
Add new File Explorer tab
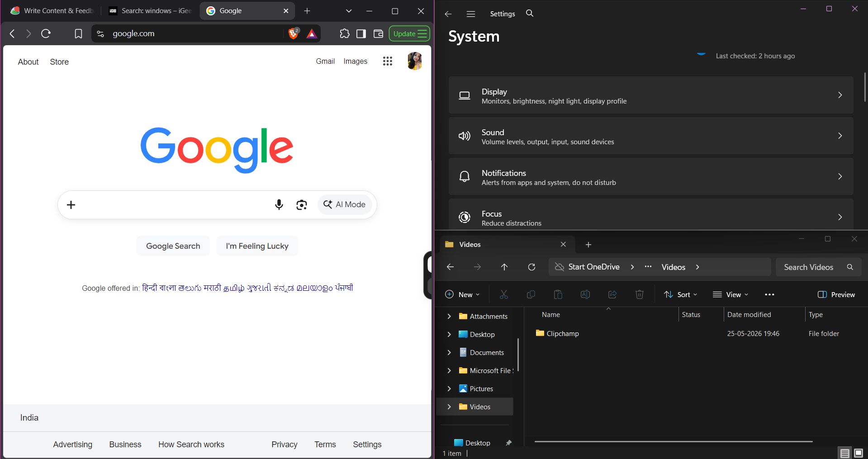[588, 245]
